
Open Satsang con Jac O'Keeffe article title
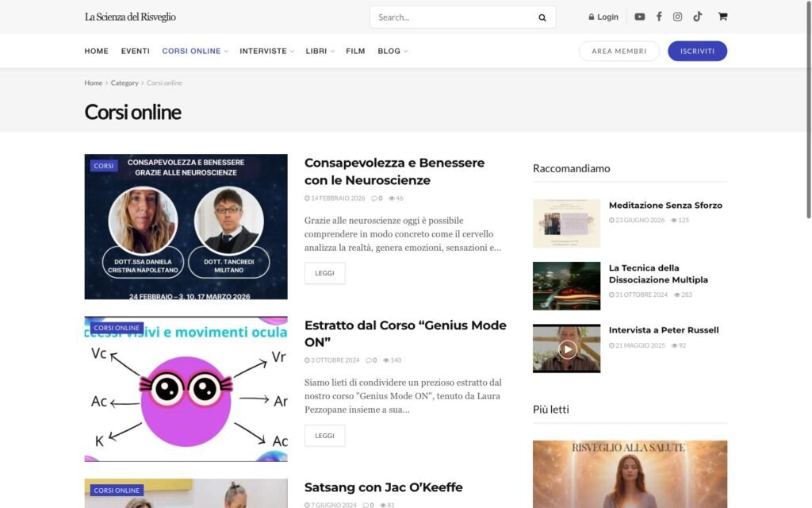coord(383,487)
